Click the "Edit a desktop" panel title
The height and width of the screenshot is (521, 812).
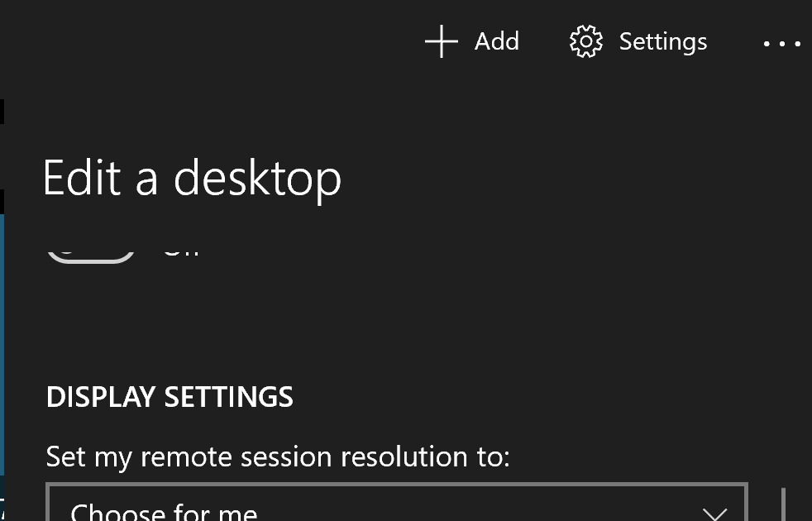192,178
